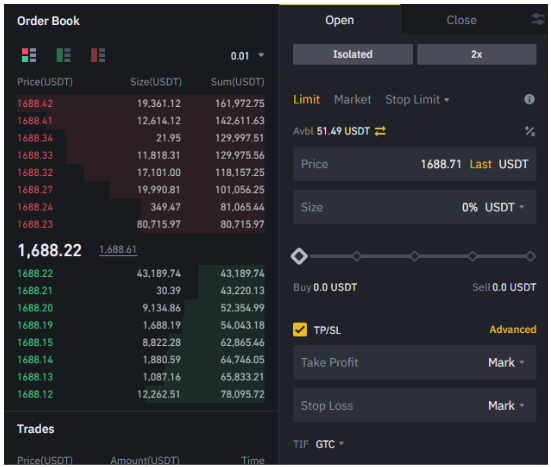Viewport: 551px width, 467px height.
Task: Uncheck the TP/SL checkbox
Action: pyautogui.click(x=300, y=330)
